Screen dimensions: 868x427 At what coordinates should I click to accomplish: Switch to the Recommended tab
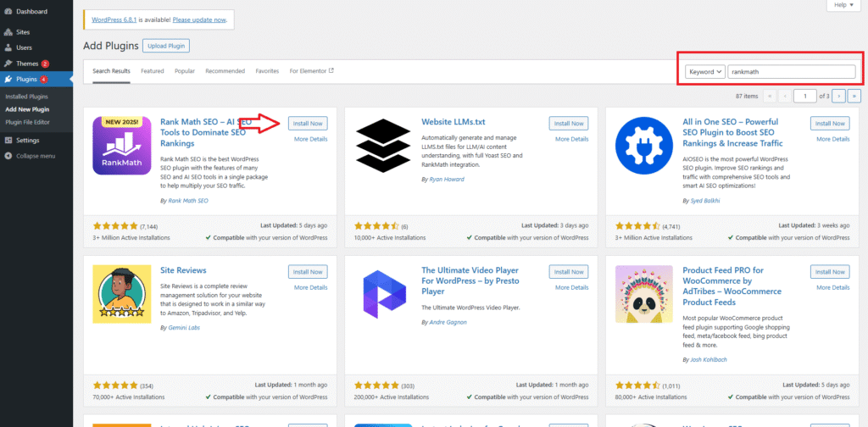click(225, 71)
